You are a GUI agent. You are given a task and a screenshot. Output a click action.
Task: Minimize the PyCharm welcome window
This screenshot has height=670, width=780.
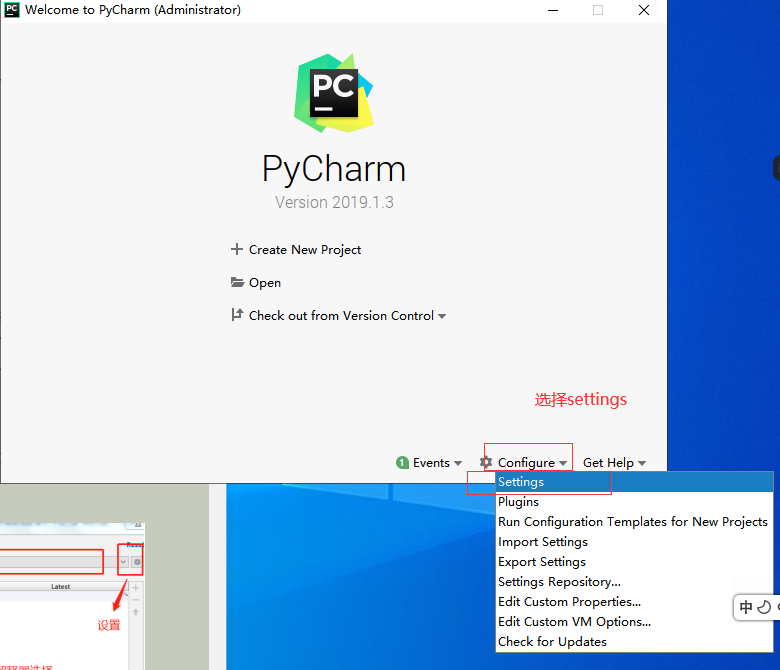[553, 10]
